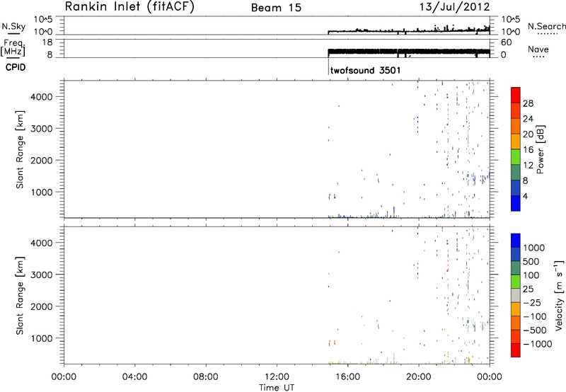Click the thick black frequency band in the Freq panel
The image size is (566, 392).
(x=409, y=52)
